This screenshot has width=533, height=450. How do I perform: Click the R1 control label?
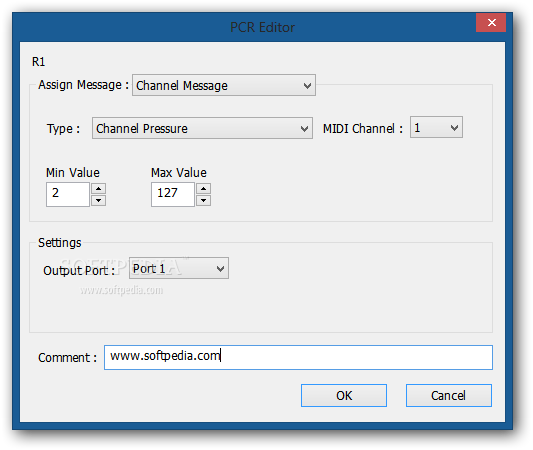pos(38,62)
